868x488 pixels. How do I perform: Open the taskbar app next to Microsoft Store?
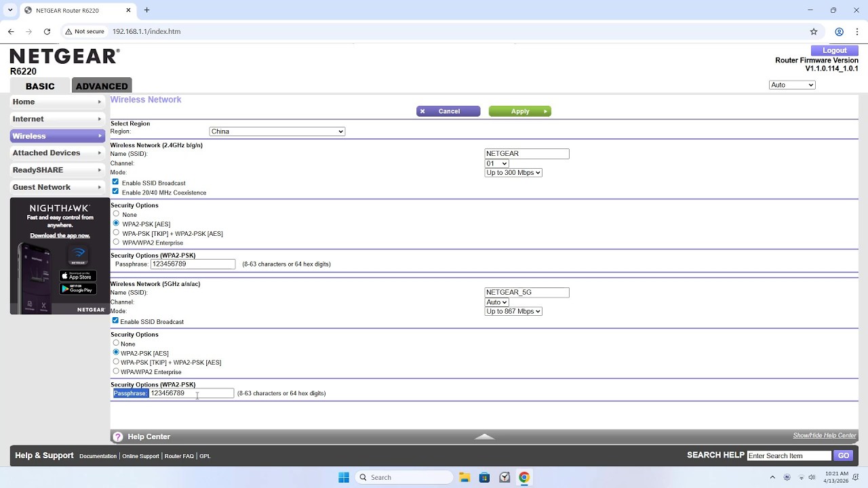pyautogui.click(x=505, y=477)
